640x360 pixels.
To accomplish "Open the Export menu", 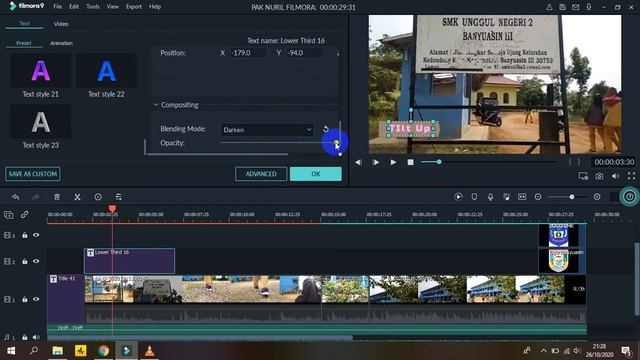I will click(x=133, y=7).
